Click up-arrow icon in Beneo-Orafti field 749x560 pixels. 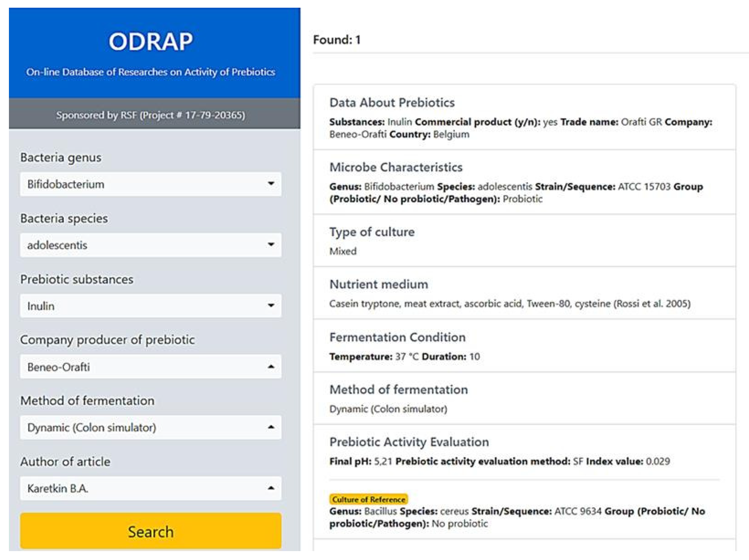(271, 366)
